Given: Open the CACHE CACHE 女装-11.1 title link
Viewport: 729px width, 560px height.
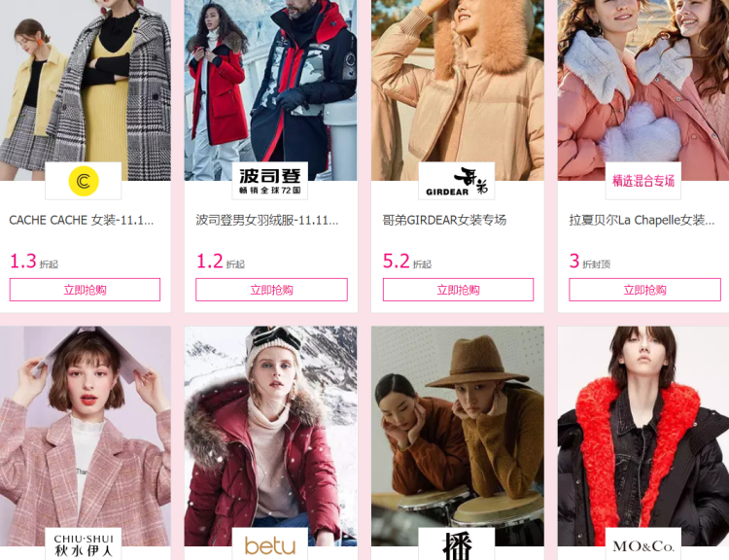Looking at the screenshot, I should [82, 220].
